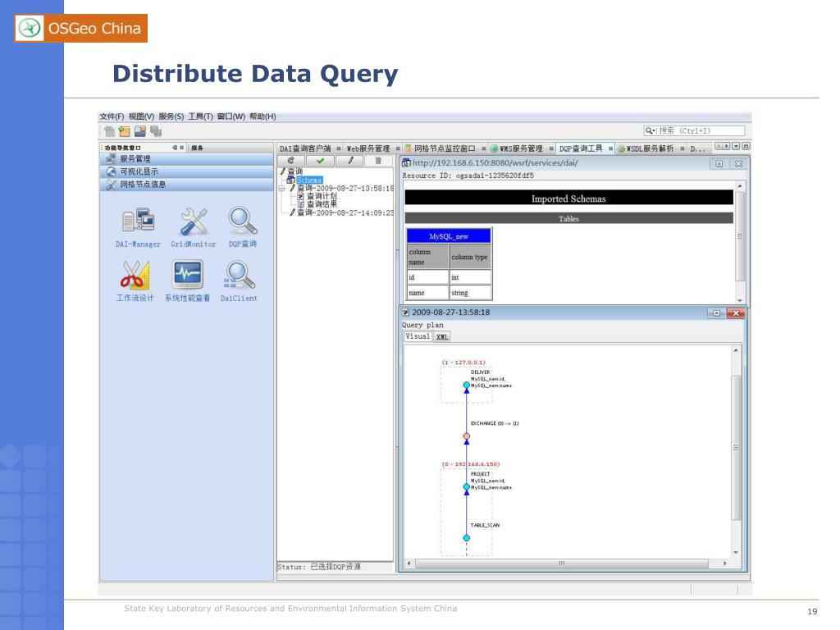This screenshot has width=840, height=630.
Task: Click the EXCHANGE node in query plan
Action: pyautogui.click(x=467, y=436)
